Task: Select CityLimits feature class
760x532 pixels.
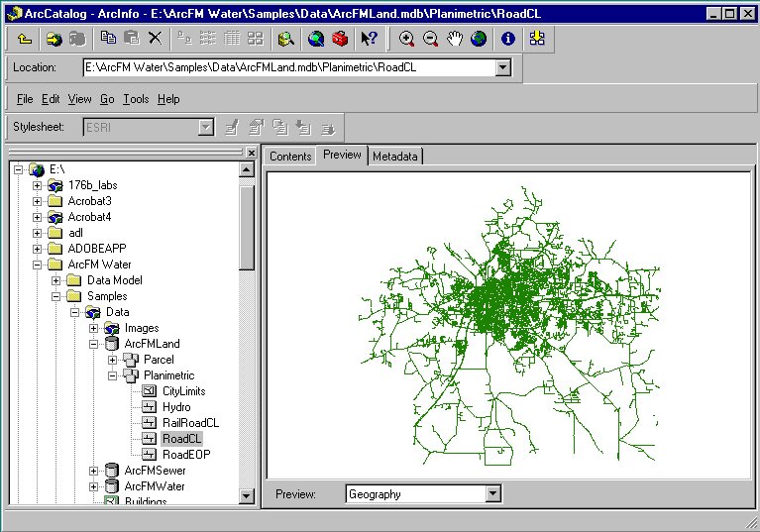Action: 183,391
